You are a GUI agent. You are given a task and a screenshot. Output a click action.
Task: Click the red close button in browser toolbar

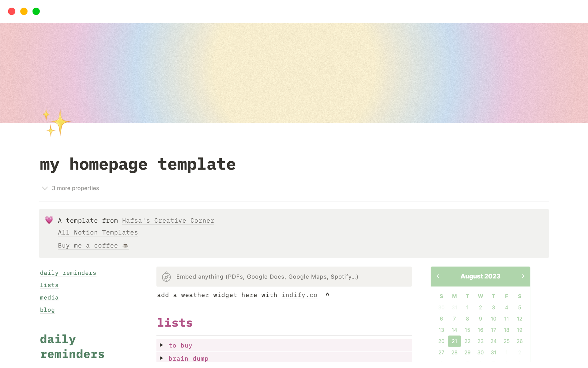(11, 11)
